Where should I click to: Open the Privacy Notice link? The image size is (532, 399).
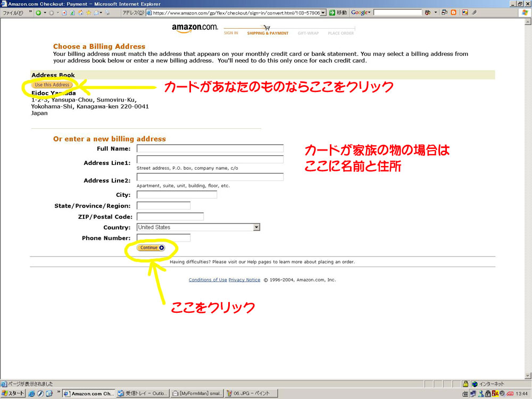244,280
